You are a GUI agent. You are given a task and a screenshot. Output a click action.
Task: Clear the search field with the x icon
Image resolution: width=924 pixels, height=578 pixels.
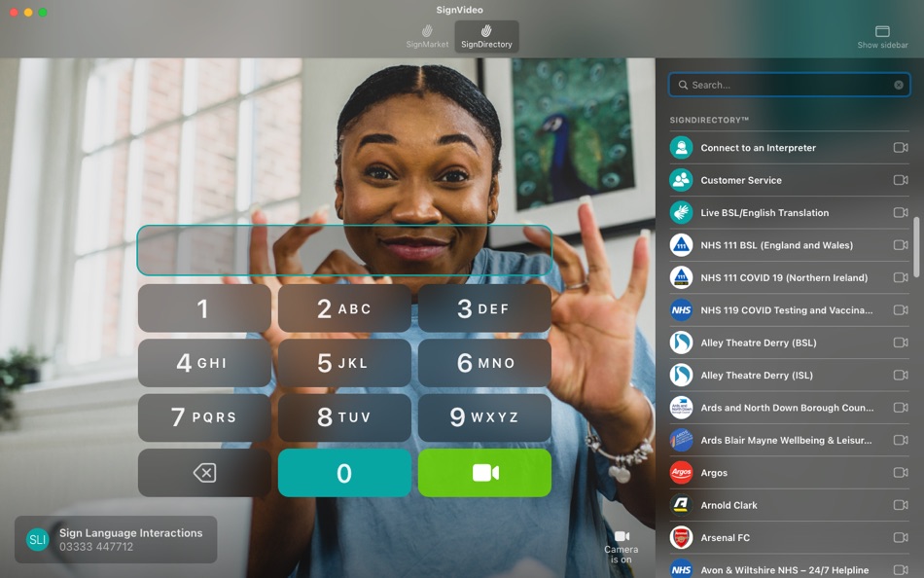[x=898, y=85]
